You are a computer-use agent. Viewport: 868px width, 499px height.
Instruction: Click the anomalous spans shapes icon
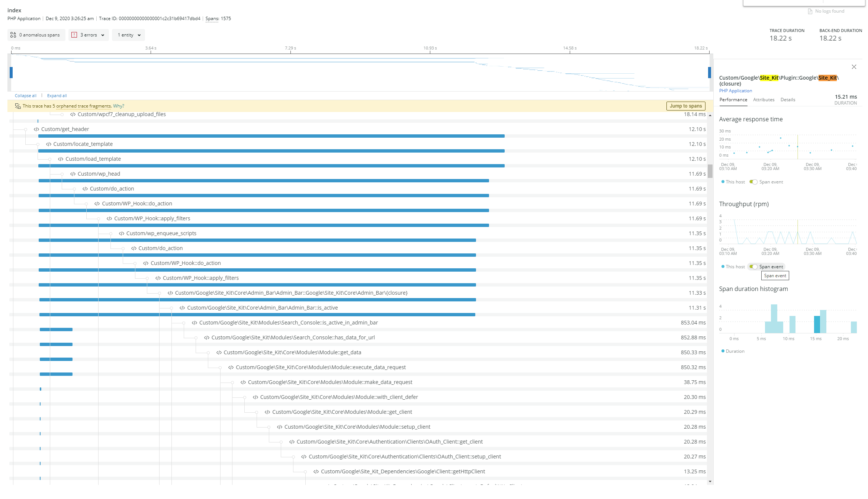coord(14,35)
